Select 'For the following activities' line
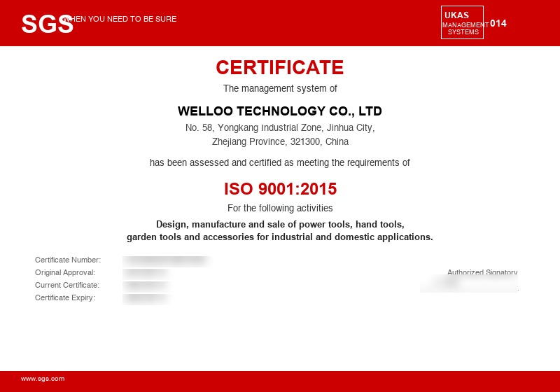This screenshot has width=560, height=392. point(280,208)
